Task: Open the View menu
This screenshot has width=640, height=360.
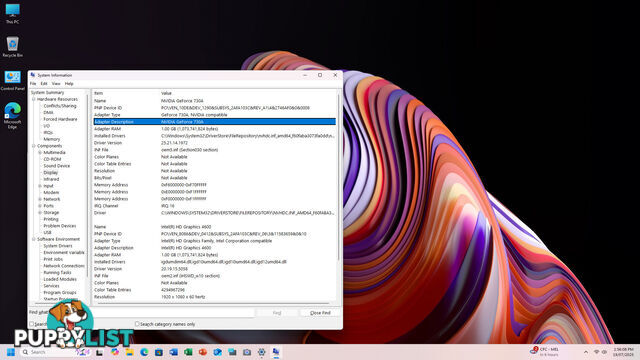Action: [56, 83]
